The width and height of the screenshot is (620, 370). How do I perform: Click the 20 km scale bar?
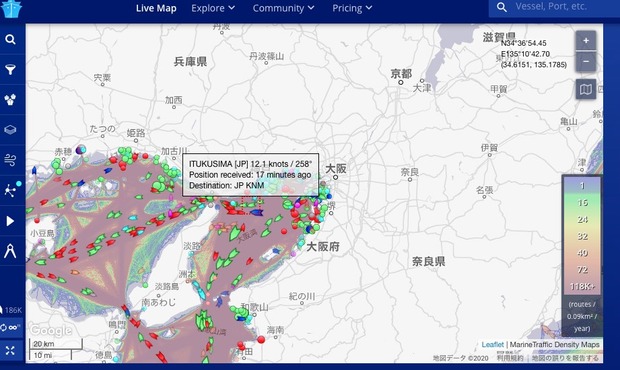(56, 344)
